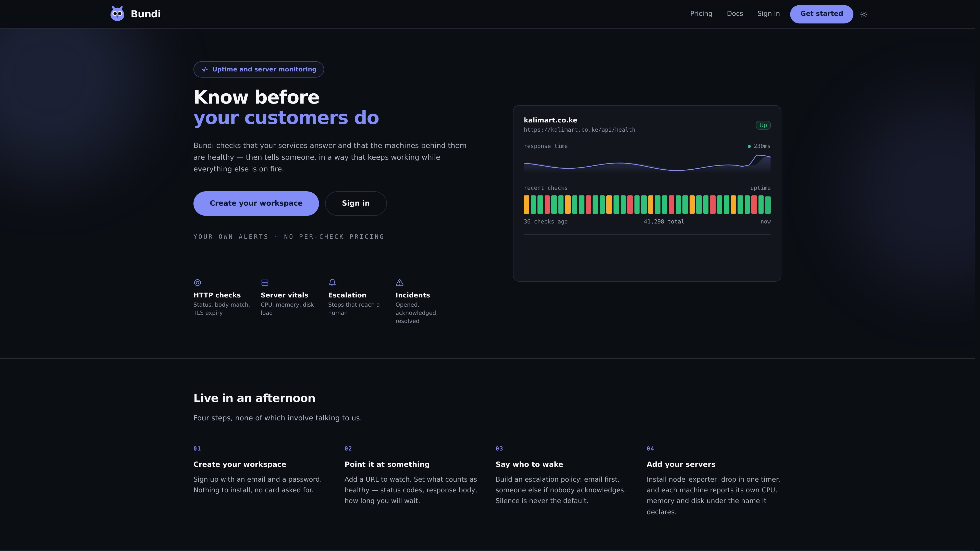Screen dimensions: 980x551
Task: Click the pulse icon in monitoring badge
Action: (x=205, y=69)
